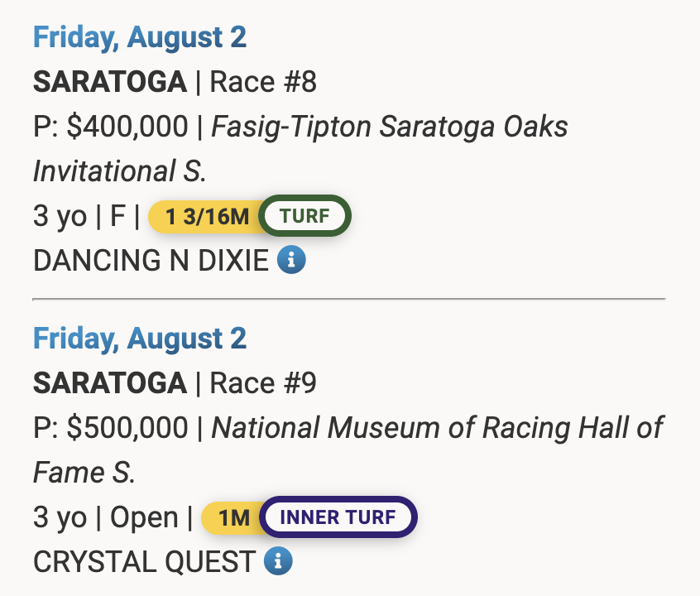Click the yellow 1M distance badge
Image resolution: width=700 pixels, height=596 pixels.
tap(233, 518)
